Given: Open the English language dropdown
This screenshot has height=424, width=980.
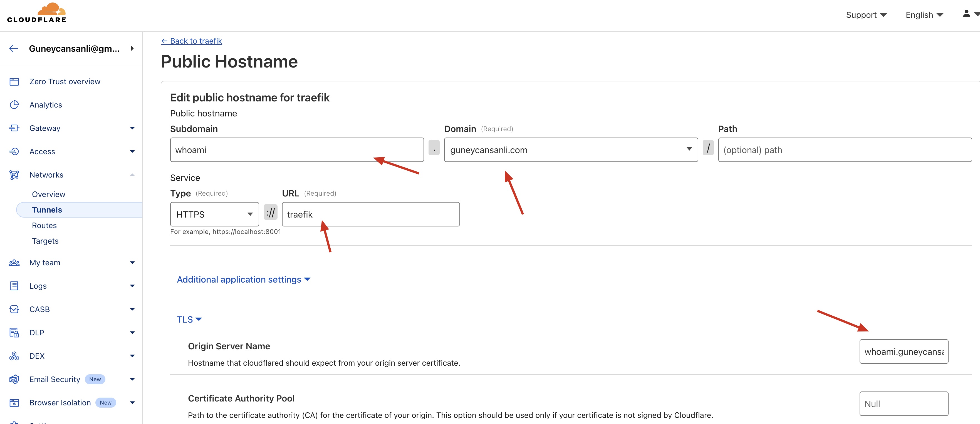Looking at the screenshot, I should 924,15.
